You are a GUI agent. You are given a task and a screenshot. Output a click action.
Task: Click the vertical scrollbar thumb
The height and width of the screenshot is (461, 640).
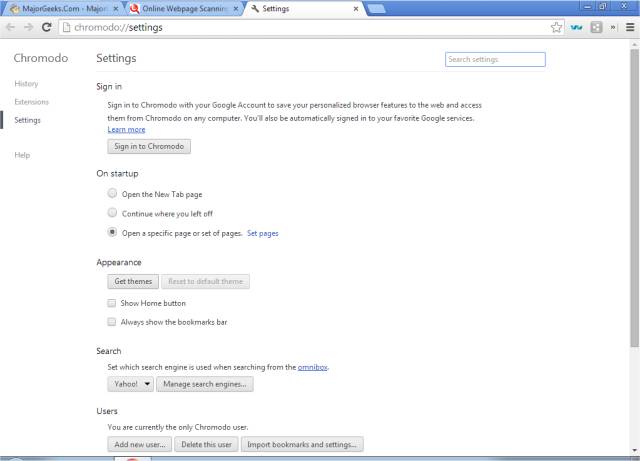click(634, 198)
